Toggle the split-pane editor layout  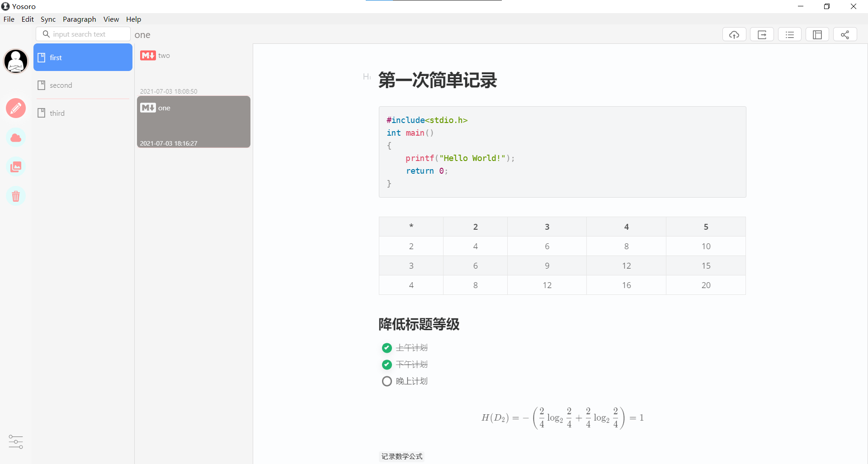(x=817, y=34)
